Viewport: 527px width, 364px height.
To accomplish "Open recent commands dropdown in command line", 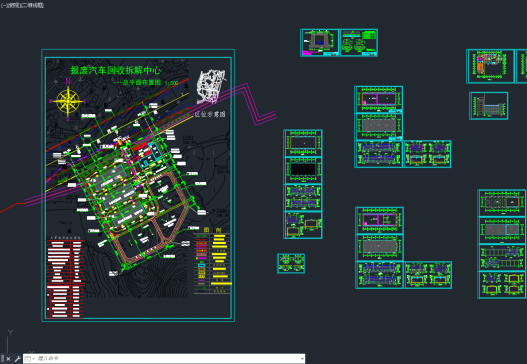I will (x=29, y=359).
